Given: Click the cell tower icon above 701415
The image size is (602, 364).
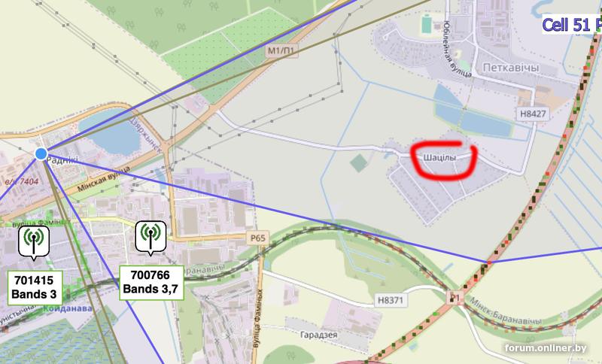Looking at the screenshot, I should 34,242.
